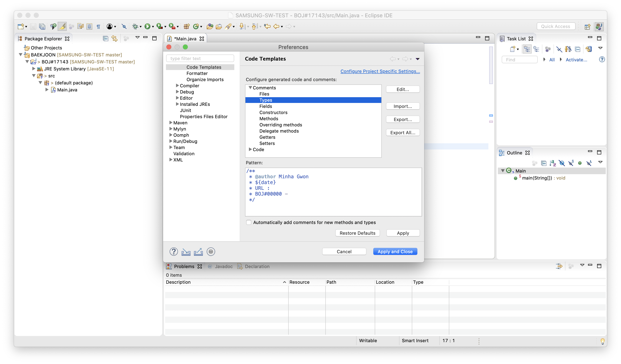Image resolution: width=621 pixels, height=364 pixels.
Task: Click the Apply and Close button
Action: (x=395, y=252)
